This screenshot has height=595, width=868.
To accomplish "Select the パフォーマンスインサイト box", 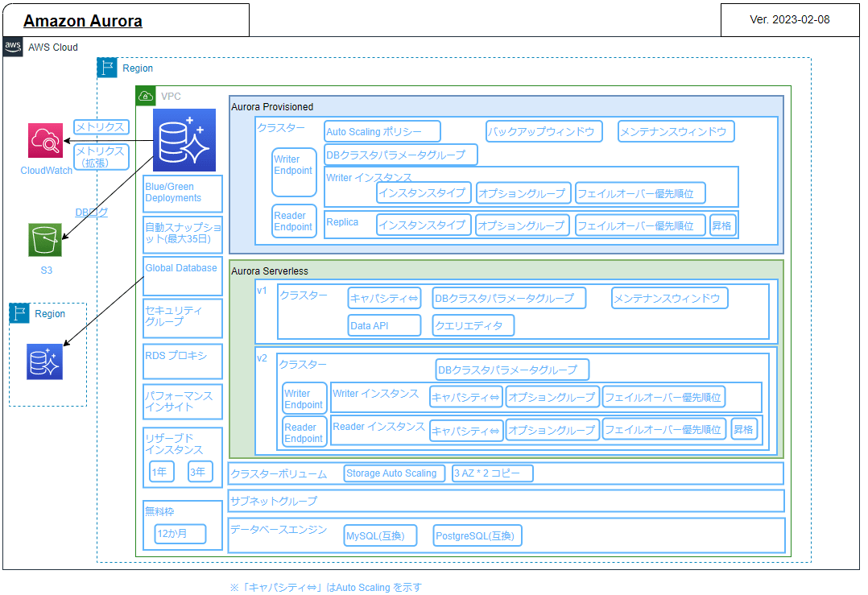I will click(183, 402).
